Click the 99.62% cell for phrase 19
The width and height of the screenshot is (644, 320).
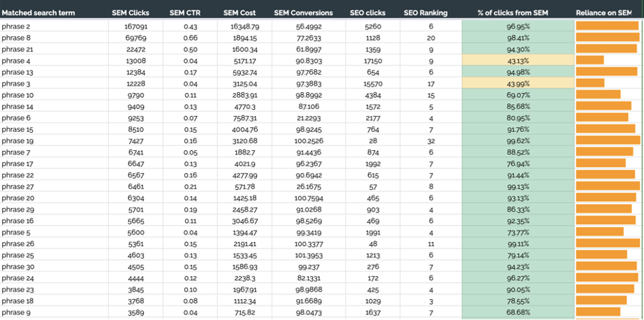518,141
